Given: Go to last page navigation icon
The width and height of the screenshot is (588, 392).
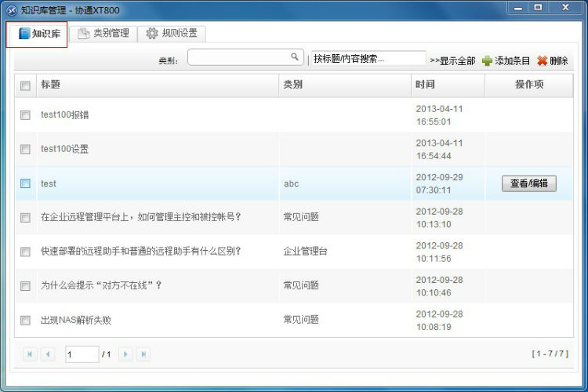Looking at the screenshot, I should (x=143, y=354).
